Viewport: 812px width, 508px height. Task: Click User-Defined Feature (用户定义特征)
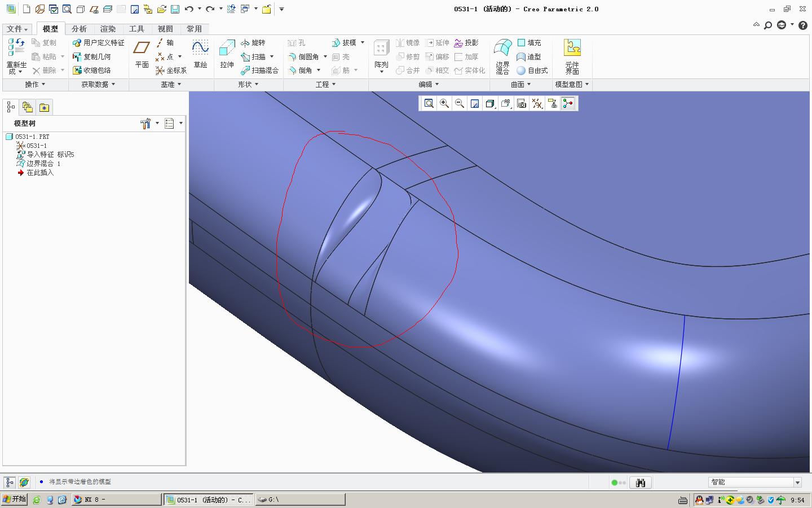(x=99, y=43)
